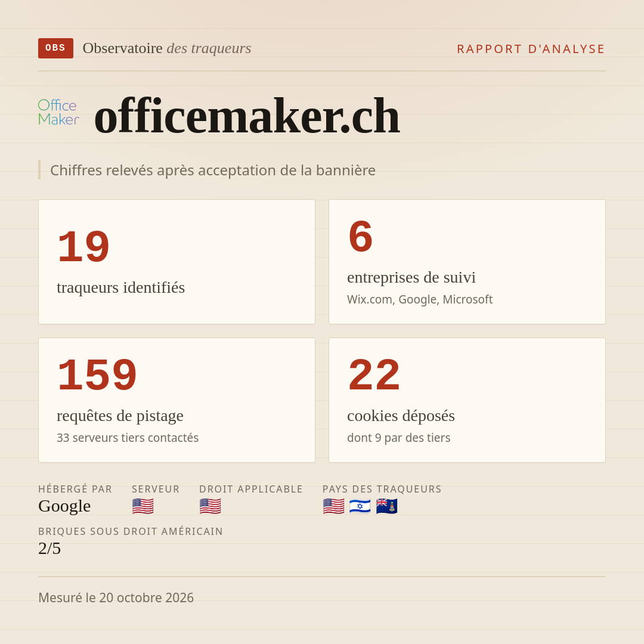644x644 pixels.
Task: Click the subtitle about banner acceptance
Action: point(213,170)
